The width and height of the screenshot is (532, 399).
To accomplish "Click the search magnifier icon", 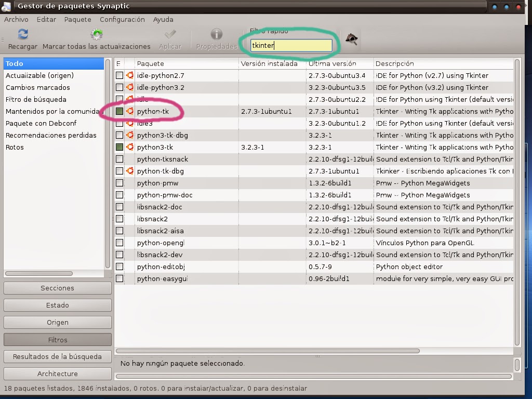I will click(x=351, y=38).
